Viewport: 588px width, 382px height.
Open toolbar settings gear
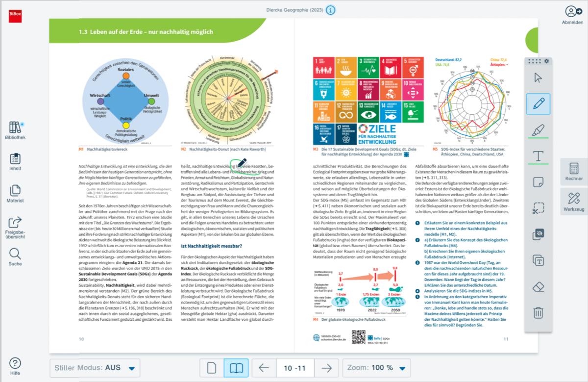547,61
